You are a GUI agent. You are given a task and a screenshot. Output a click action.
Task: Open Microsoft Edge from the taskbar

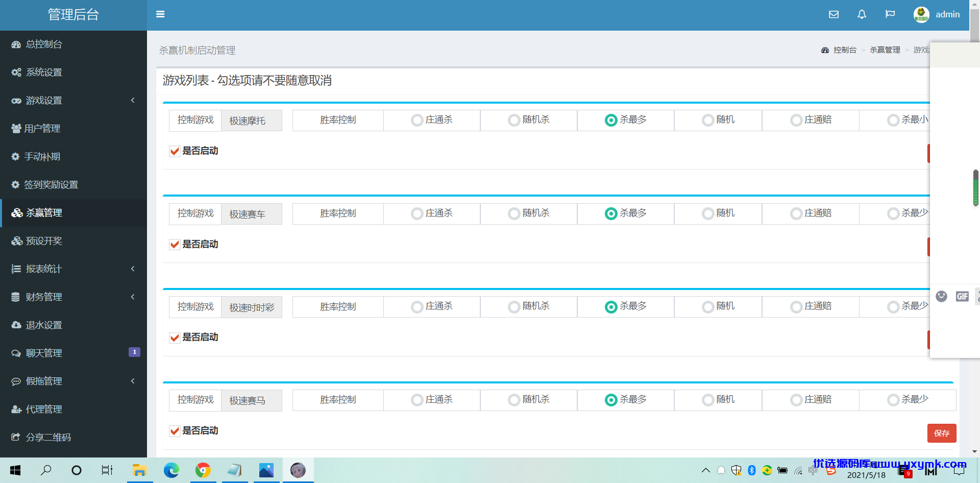pos(171,470)
